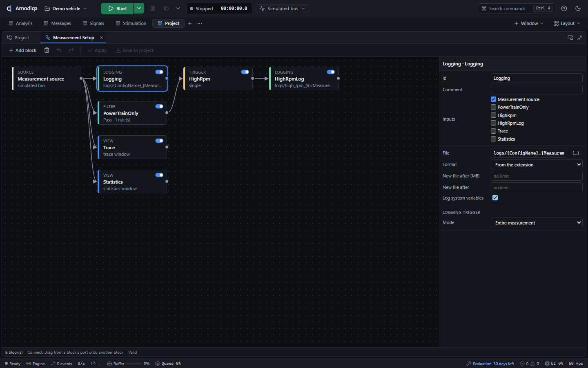The height and width of the screenshot is (368, 588).
Task: Click the undo arrow icon
Action: [59, 50]
